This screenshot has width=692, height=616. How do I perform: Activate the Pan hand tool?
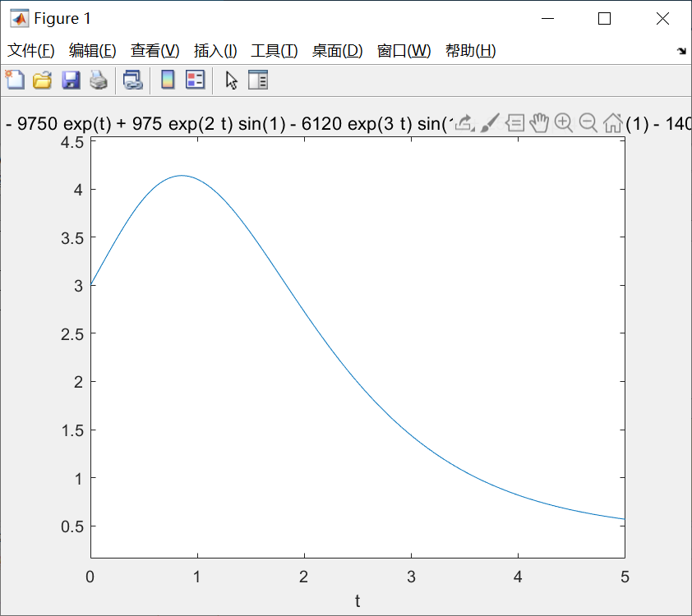[x=539, y=123]
